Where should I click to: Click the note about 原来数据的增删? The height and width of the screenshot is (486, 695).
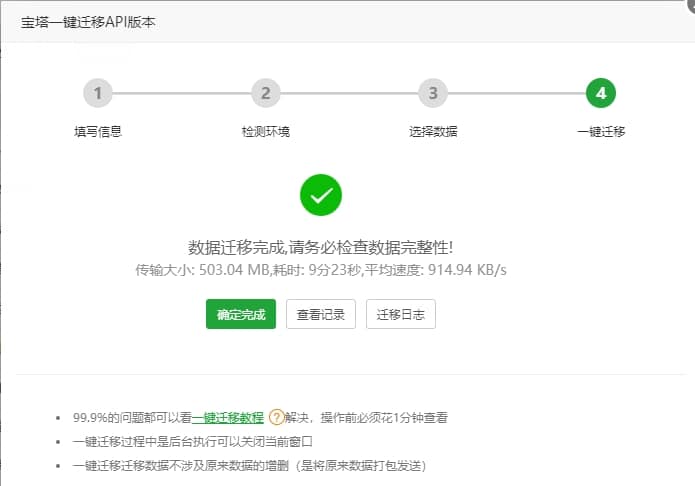click(249, 466)
